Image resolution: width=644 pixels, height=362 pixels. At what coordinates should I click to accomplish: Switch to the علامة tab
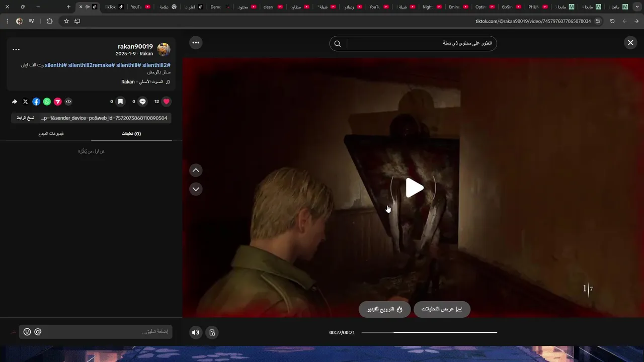click(x=167, y=7)
